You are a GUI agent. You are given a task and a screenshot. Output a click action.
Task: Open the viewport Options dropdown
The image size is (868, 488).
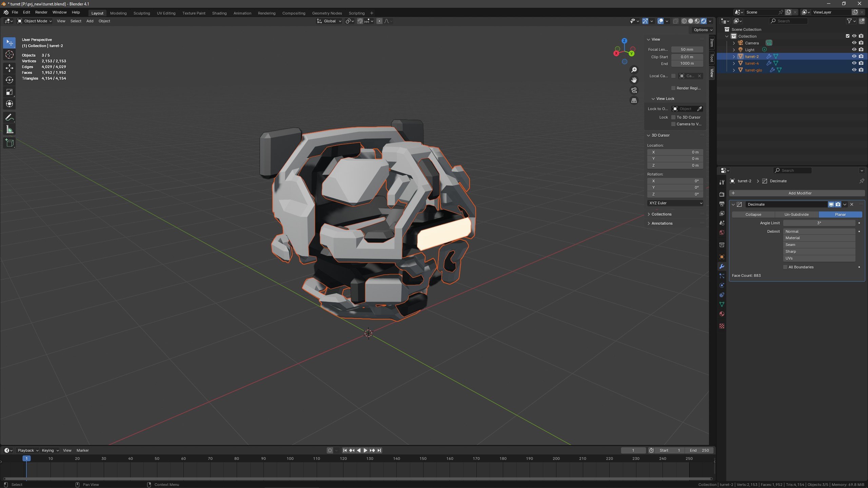[703, 30]
